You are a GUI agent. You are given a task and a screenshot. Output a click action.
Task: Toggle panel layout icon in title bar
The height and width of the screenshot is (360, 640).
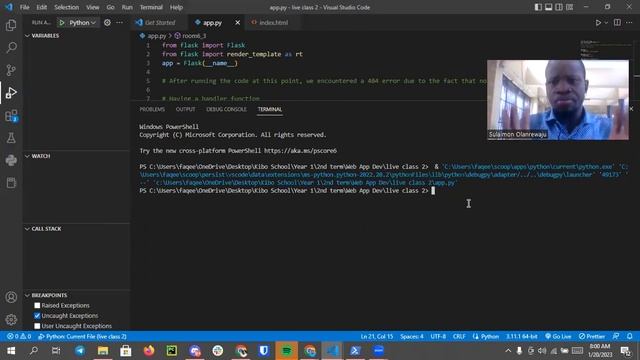pyautogui.click(x=549, y=7)
